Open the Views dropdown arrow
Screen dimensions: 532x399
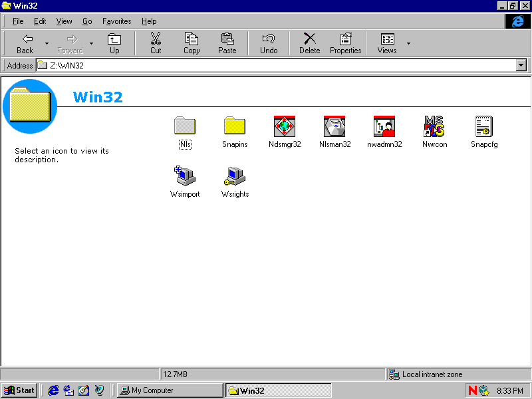(x=408, y=43)
